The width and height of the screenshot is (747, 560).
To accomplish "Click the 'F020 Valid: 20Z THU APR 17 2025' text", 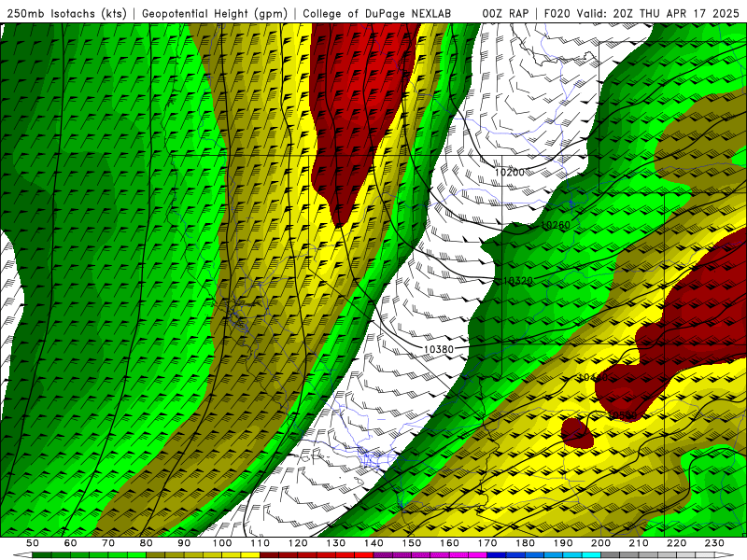I will click(641, 13).
